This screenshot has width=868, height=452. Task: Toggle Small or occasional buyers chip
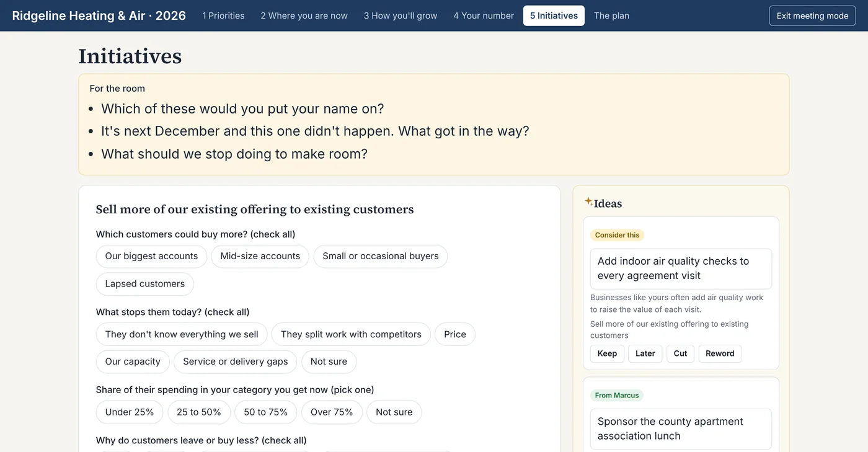381,256
